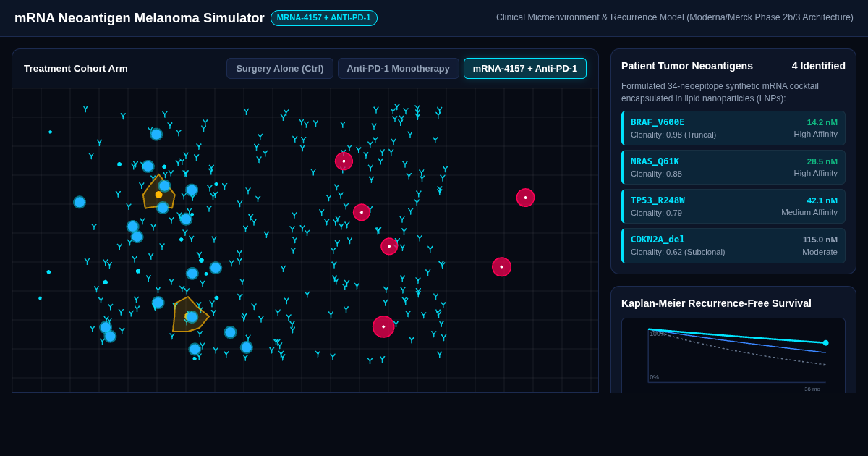The image size is (868, 456).
Task: Switch to Anti-PD-1 Monotherapy arm
Action: coord(398,69)
